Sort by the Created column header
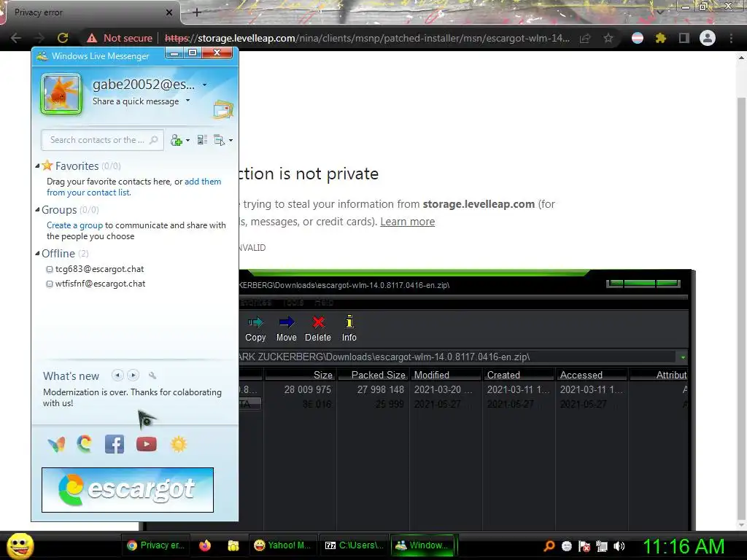The width and height of the screenshot is (747, 560). pos(519,375)
